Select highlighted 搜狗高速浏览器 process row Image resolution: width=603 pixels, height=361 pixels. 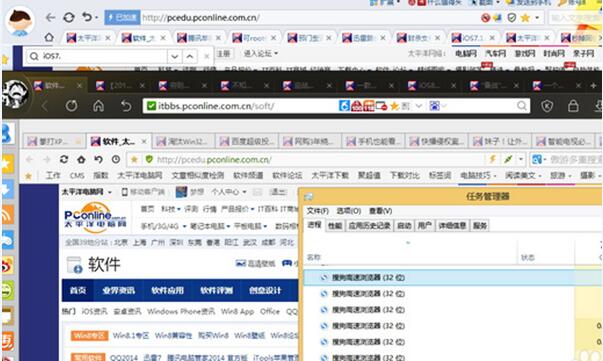(x=453, y=278)
